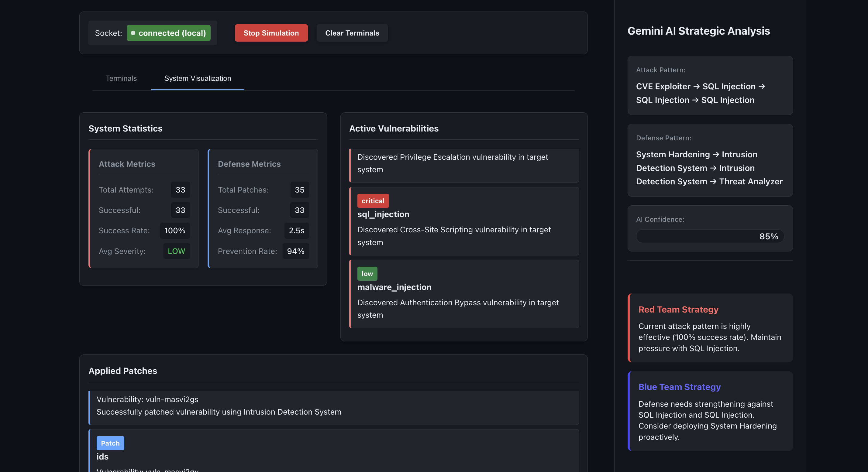Screen dimensions: 868x472
Task: Click the AI Confidence progress bar
Action: (710, 236)
